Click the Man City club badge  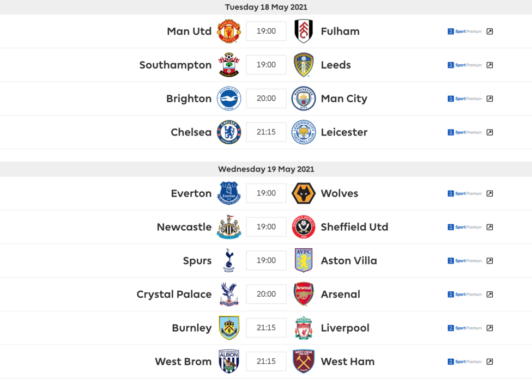304,99
